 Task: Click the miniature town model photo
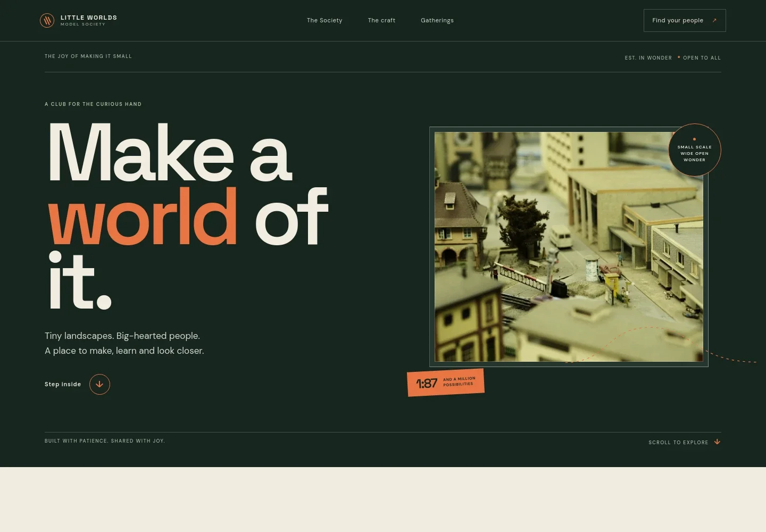[x=569, y=247]
